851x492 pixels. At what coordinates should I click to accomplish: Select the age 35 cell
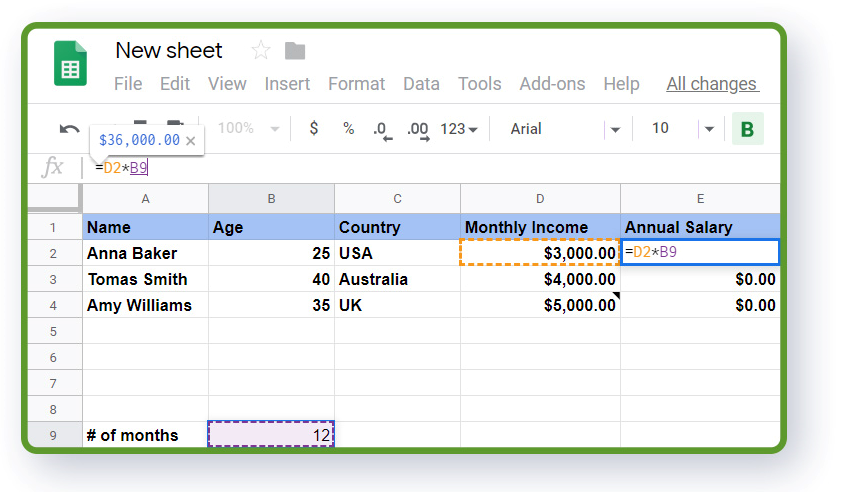click(x=271, y=305)
